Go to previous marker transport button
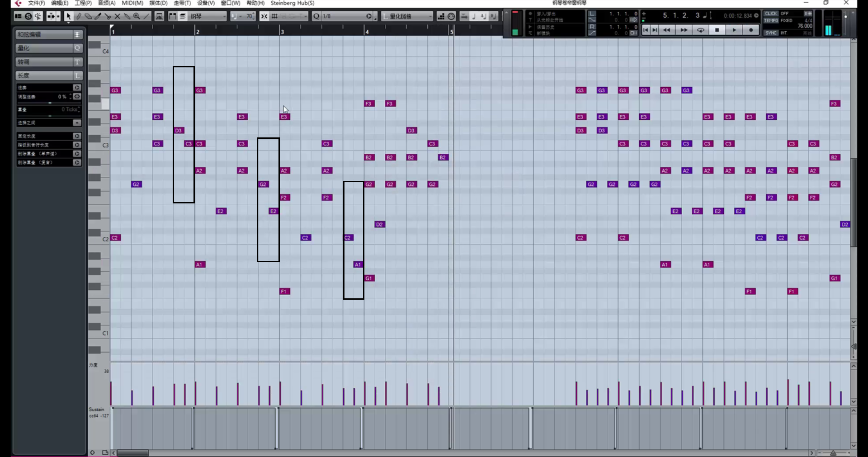 pyautogui.click(x=646, y=30)
